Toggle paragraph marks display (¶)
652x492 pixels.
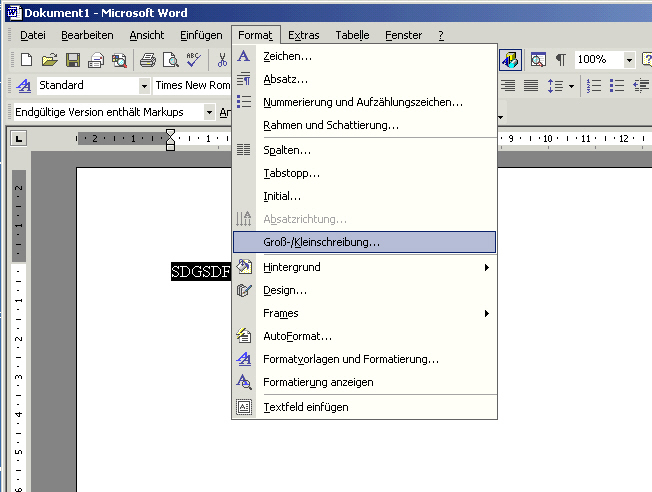(560, 60)
